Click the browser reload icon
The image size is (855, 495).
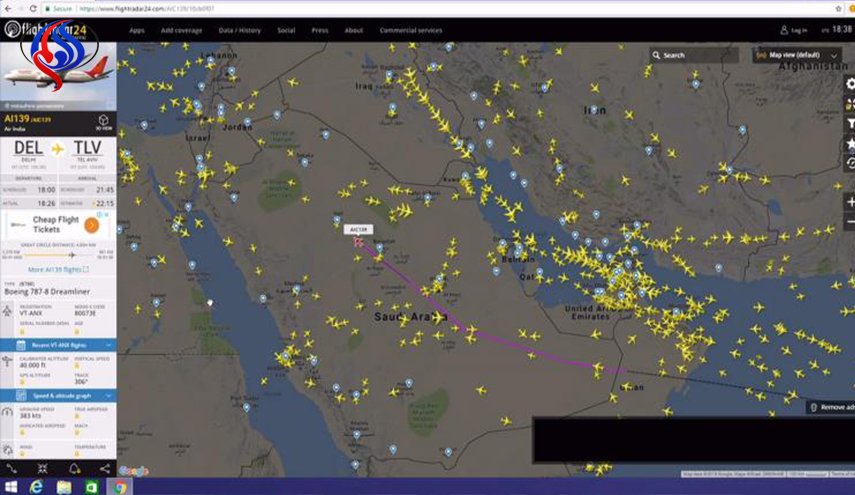[33, 9]
